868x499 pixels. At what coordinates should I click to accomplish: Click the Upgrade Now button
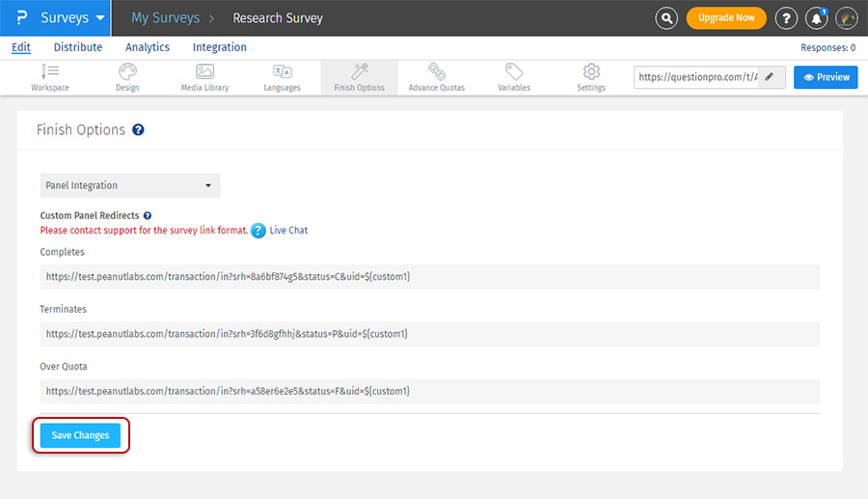pyautogui.click(x=726, y=18)
